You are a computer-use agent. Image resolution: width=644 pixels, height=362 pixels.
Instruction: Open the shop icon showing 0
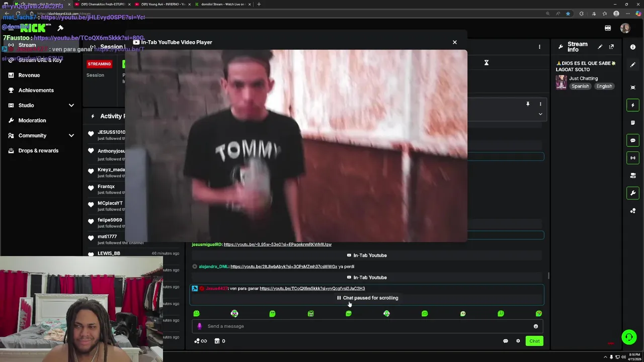(220, 341)
